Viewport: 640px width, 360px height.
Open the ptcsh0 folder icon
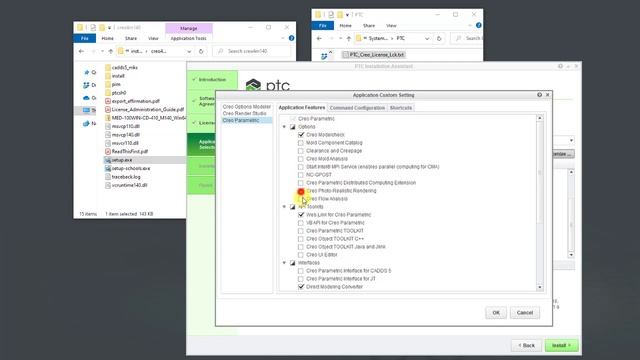(108, 93)
